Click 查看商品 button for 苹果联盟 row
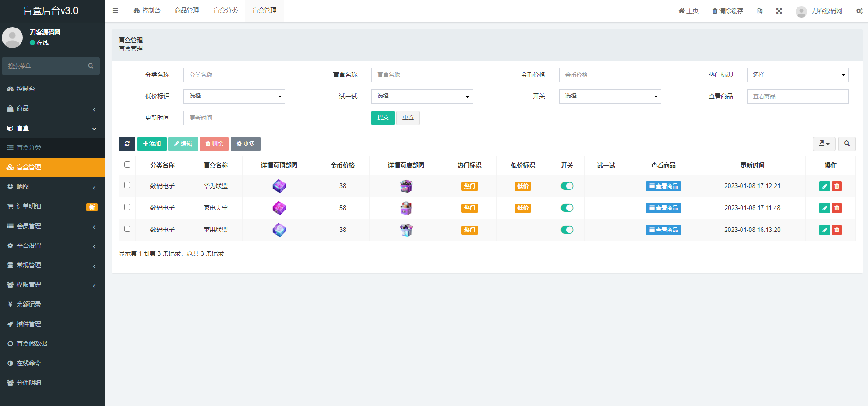This screenshot has height=406, width=868. (663, 230)
